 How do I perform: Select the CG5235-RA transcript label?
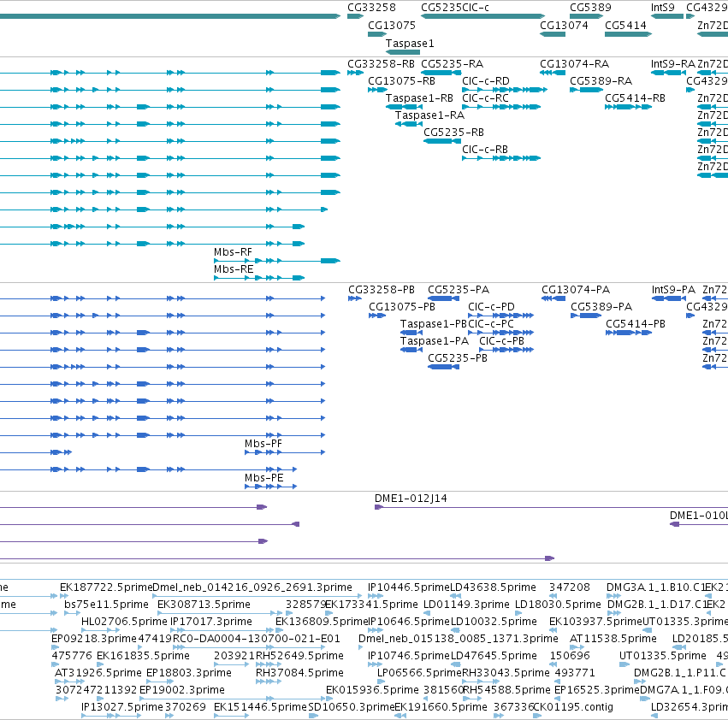pyautogui.click(x=452, y=63)
